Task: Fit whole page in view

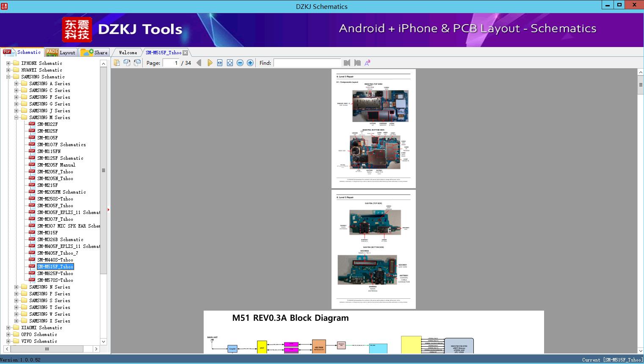Action: 230,63
